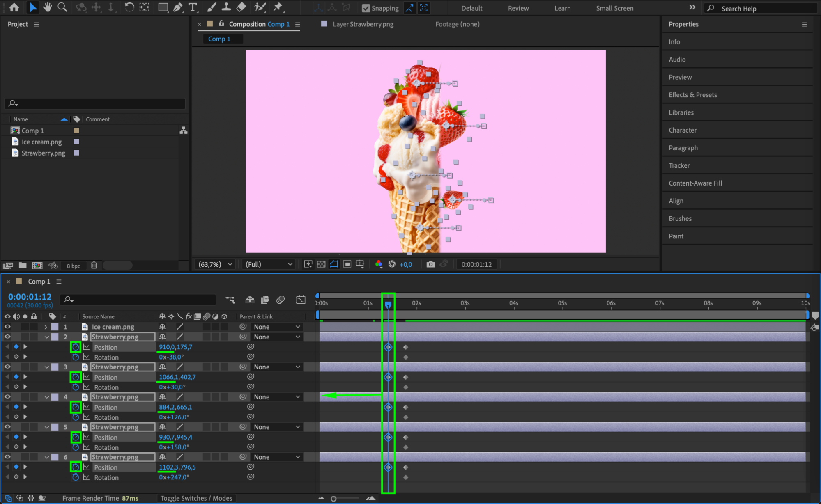Select the Zoom tool in toolbar
Image resolution: width=821 pixels, height=504 pixels.
click(x=62, y=7)
